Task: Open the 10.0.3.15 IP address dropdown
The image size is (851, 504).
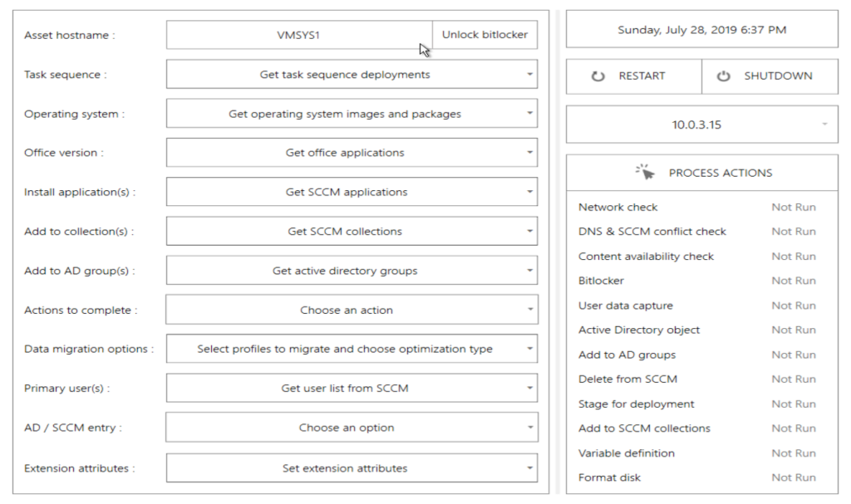Action: point(701,125)
